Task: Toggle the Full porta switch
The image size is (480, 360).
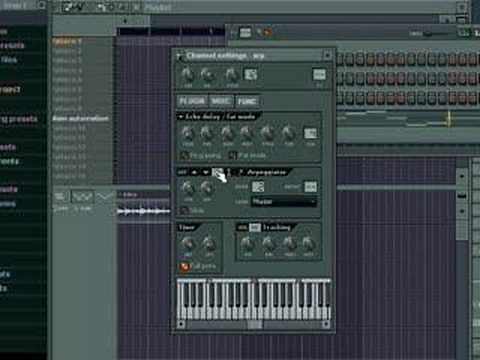Action: click(184, 266)
